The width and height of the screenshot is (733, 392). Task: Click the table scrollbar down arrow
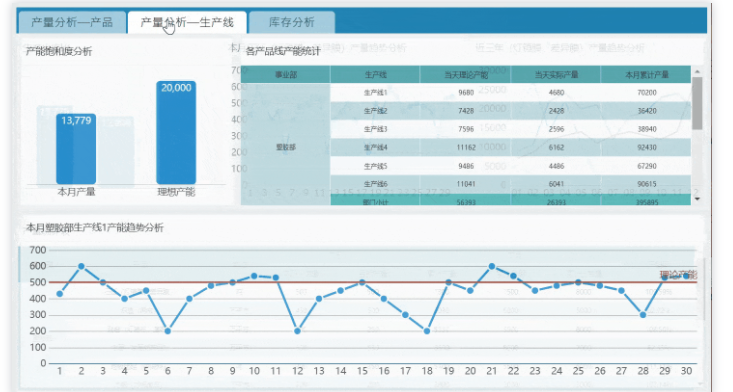pos(697,199)
